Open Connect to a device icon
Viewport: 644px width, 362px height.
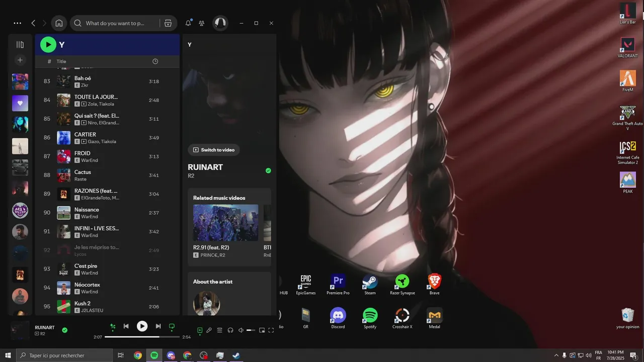(230, 330)
